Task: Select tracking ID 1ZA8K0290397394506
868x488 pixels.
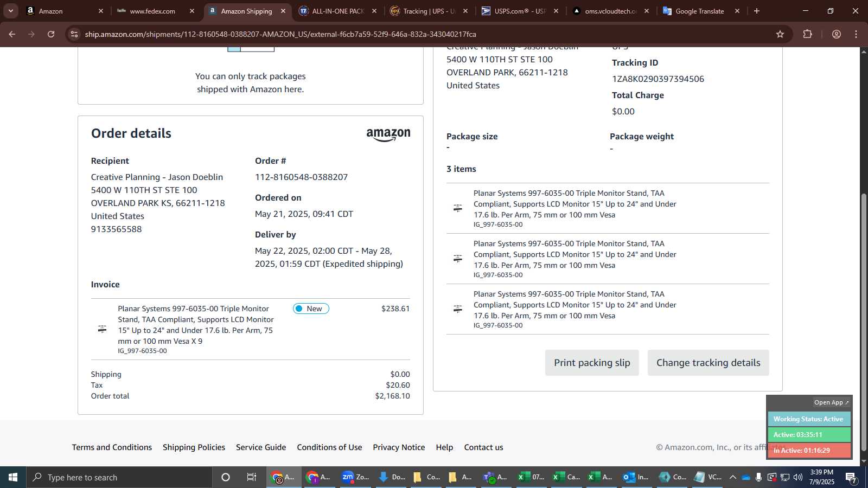Action: [658, 79]
